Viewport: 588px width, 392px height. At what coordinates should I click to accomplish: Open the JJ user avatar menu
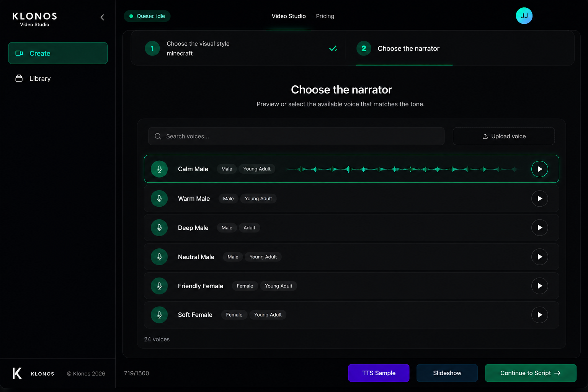pyautogui.click(x=524, y=16)
